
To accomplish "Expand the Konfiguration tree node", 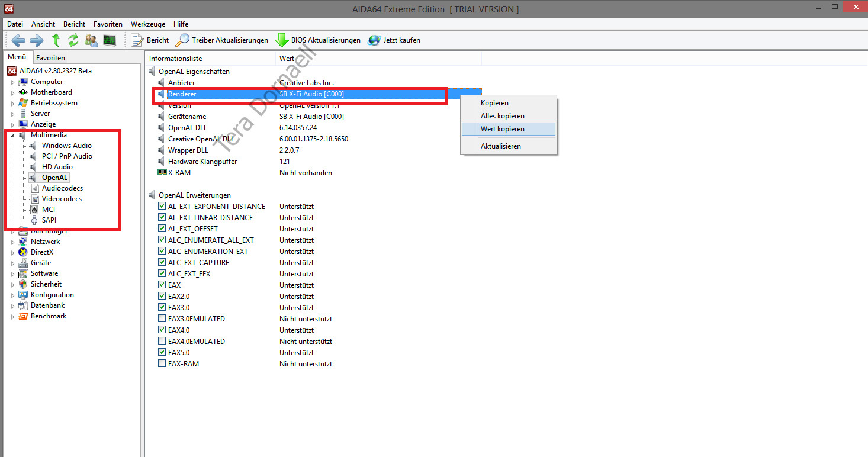I will tap(13, 295).
